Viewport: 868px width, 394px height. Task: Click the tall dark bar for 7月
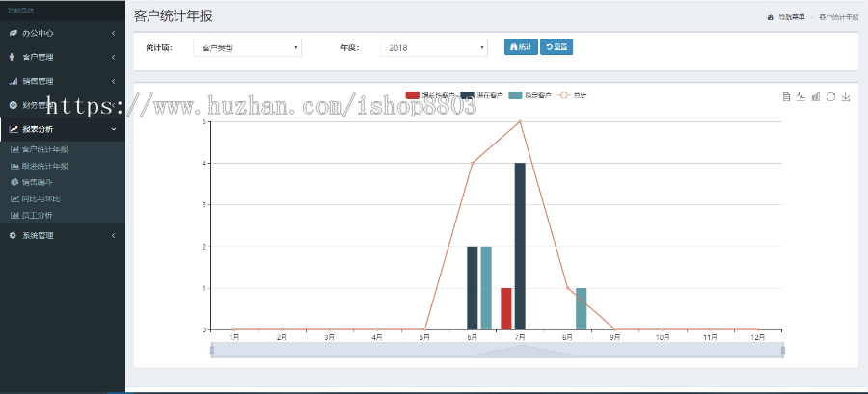pos(520,247)
